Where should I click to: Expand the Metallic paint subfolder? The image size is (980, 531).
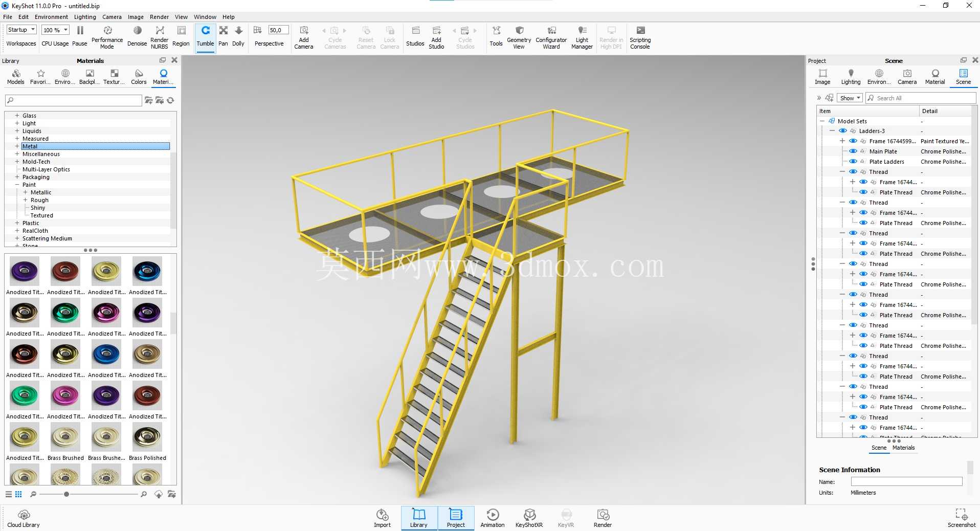pyautogui.click(x=25, y=192)
